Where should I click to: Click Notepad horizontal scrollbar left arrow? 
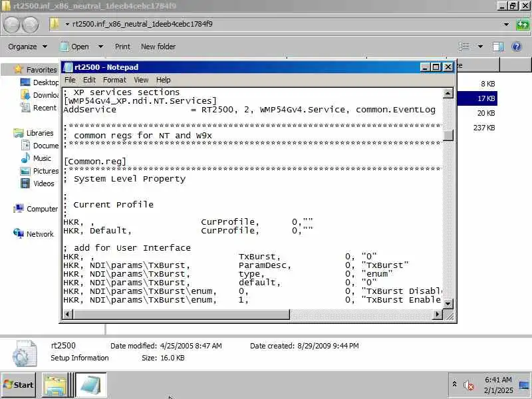68,314
